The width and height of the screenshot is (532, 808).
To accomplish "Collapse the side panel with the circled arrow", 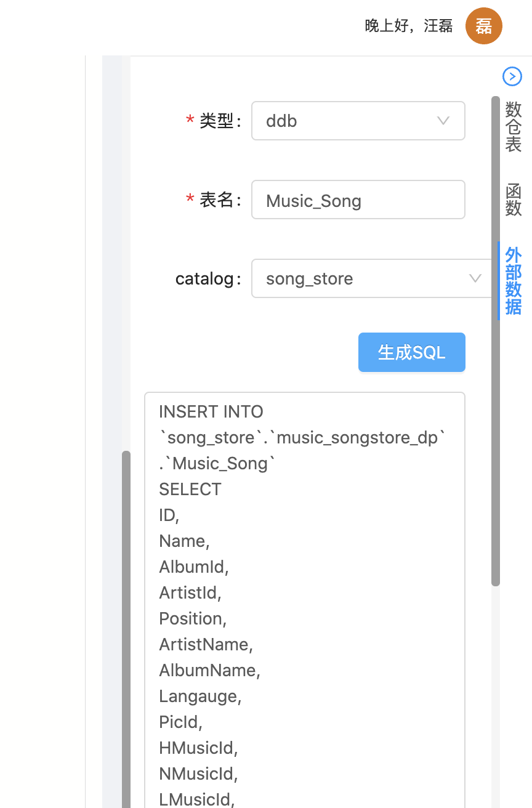I will (512, 76).
